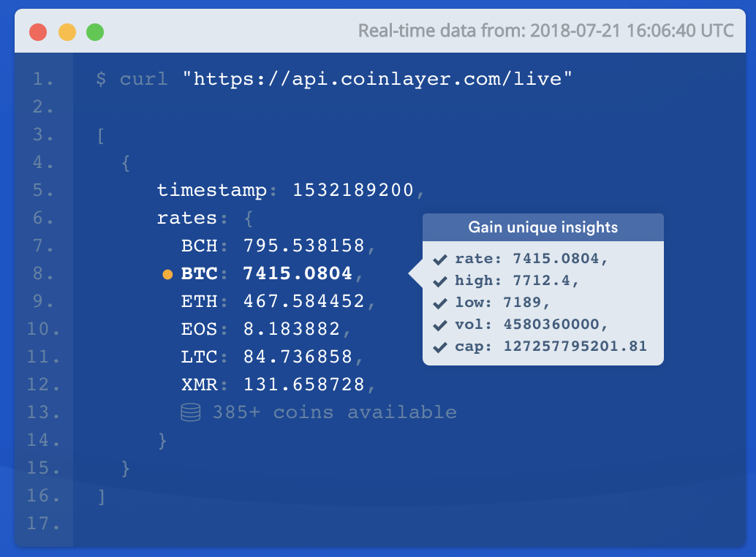The width and height of the screenshot is (756, 557).
Task: Click the LTC currency label
Action: tap(199, 357)
